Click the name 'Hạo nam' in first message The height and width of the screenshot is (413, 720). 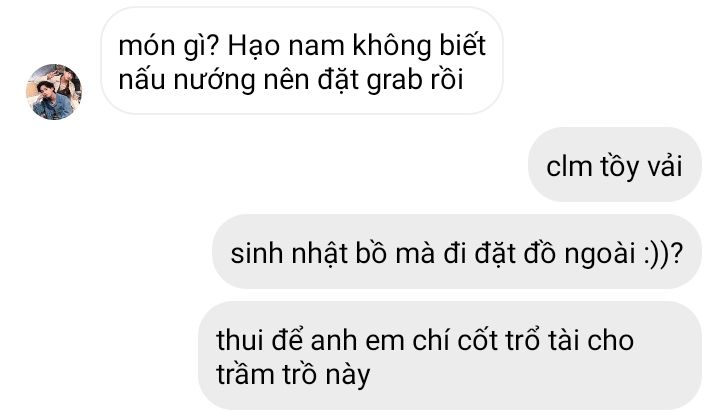286,45
